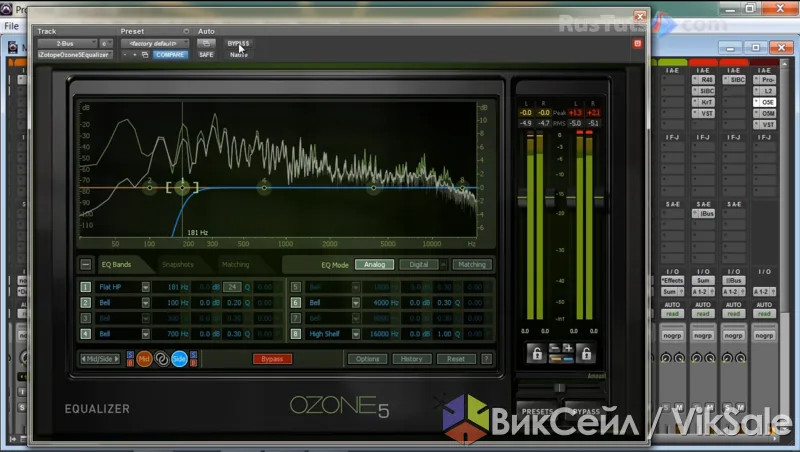Click the IBus send in mixer window
This screenshot has height=452, width=800.
pos(704,214)
